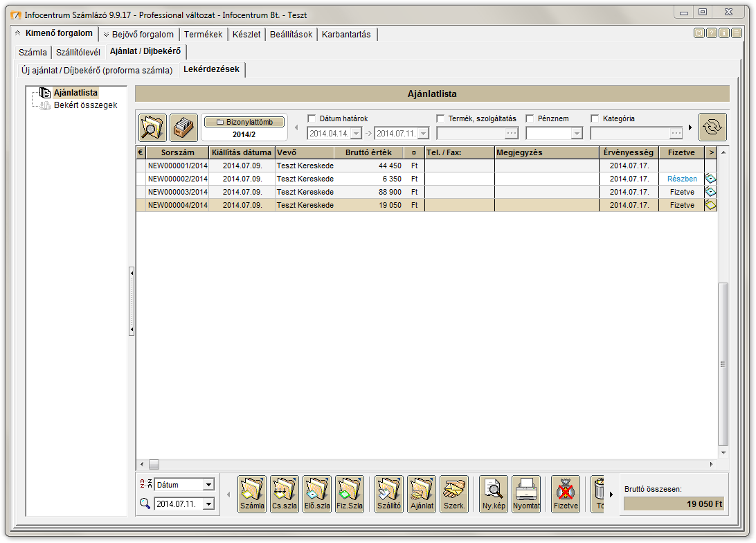Enable the Termék, szolgáltatás checkbox
Viewport: 756px width, 543px height.
pyautogui.click(x=440, y=118)
